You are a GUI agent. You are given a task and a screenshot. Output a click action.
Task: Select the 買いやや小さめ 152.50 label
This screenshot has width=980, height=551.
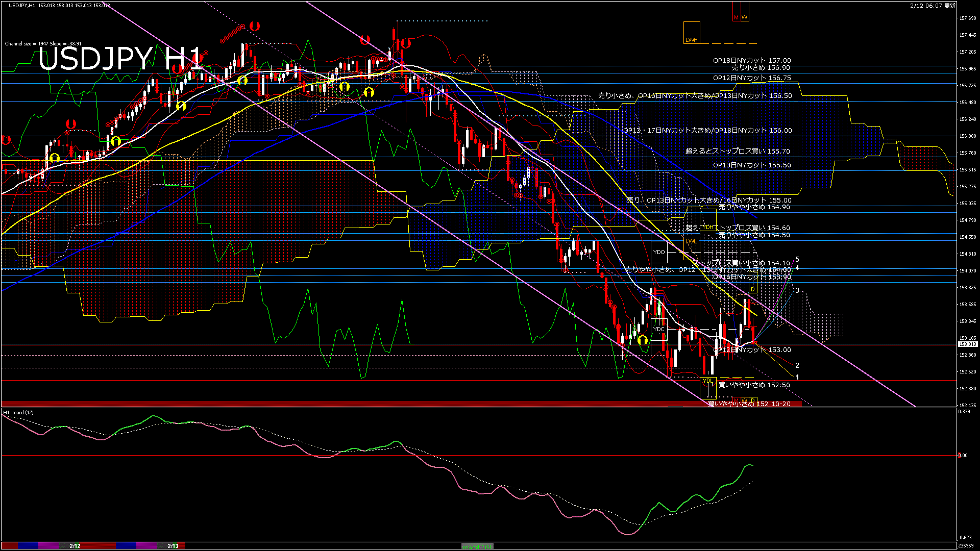coord(754,385)
